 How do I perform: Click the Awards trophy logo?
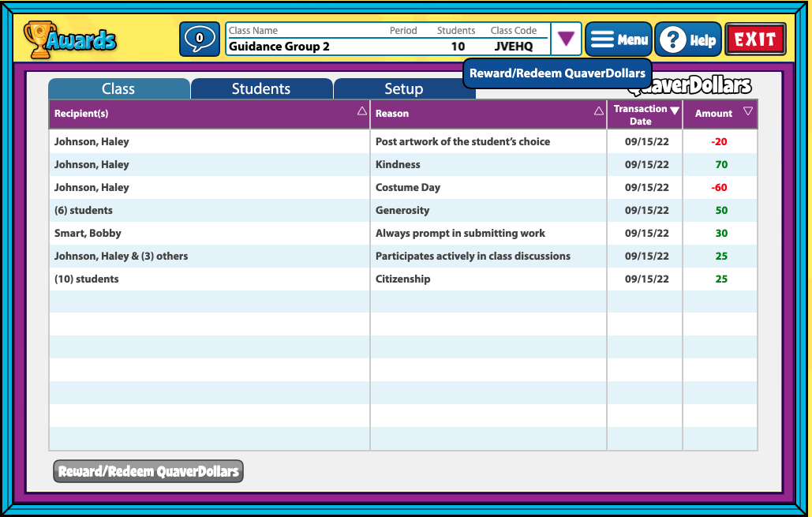pos(70,39)
